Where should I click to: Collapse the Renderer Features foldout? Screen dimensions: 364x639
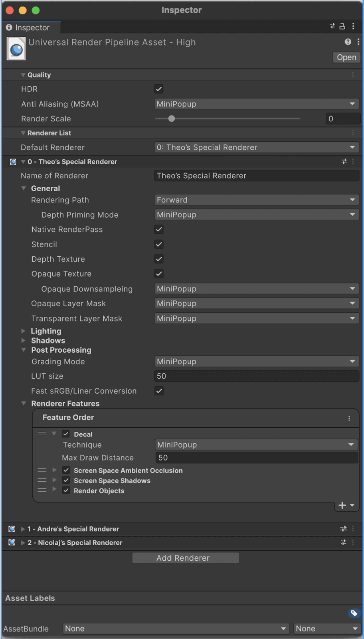24,403
